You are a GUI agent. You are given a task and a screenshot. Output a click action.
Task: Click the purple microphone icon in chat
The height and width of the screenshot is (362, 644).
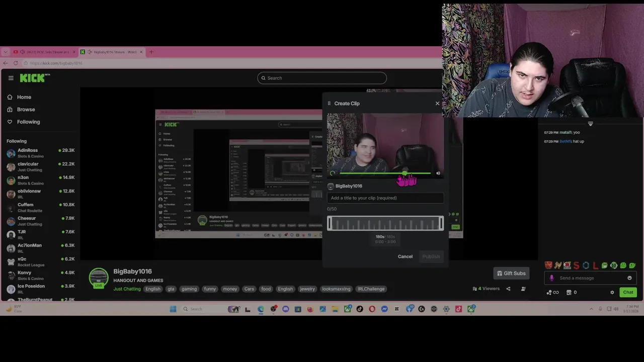pyautogui.click(x=552, y=278)
